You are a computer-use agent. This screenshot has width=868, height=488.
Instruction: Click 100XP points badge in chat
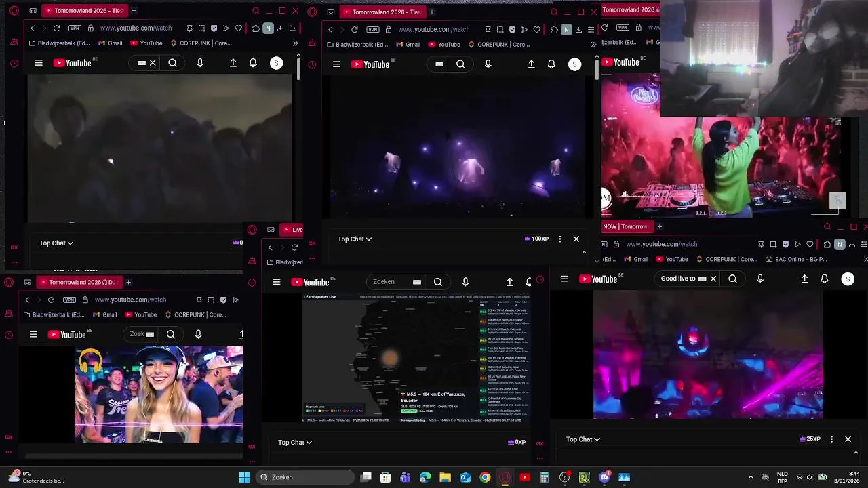pos(536,239)
